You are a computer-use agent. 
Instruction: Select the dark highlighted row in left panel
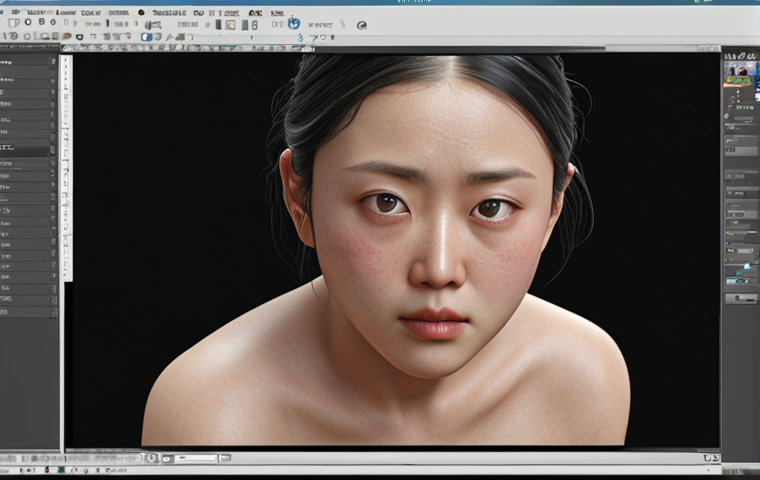[x=25, y=150]
